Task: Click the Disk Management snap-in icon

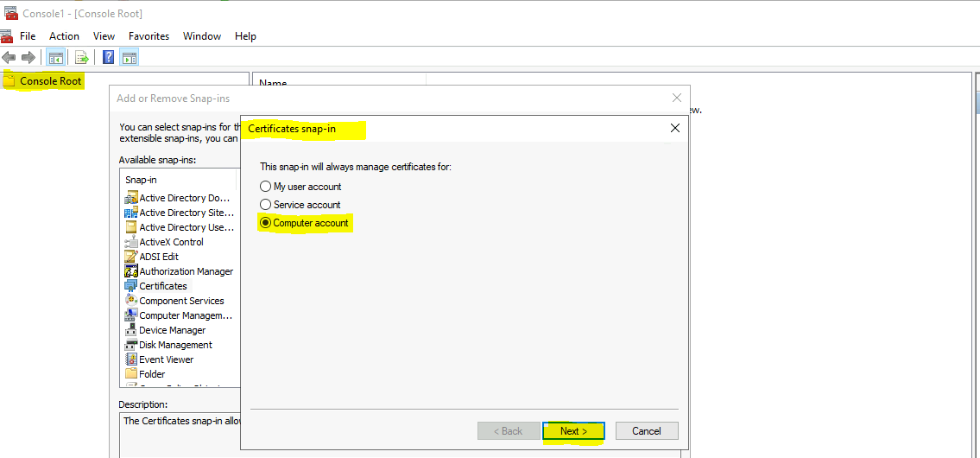Action: (131, 345)
